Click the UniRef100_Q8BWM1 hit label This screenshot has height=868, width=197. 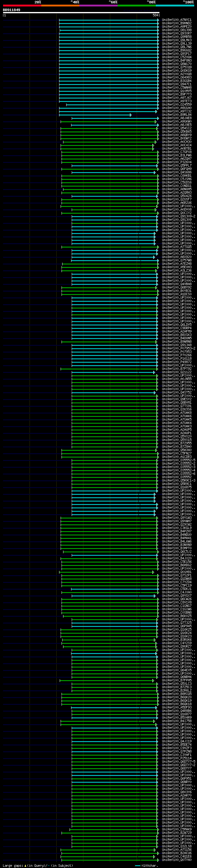(x=176, y=402)
